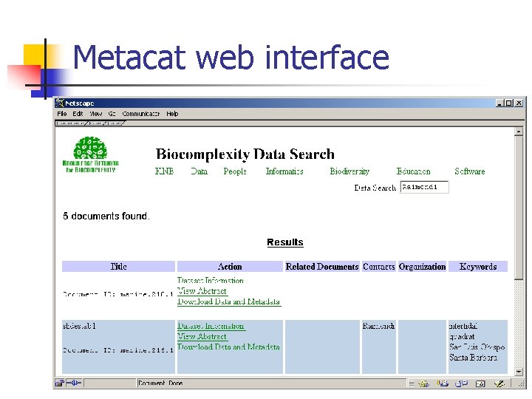The width and height of the screenshot is (532, 399).
Task: Click the scroll down arrow
Action: click(x=519, y=372)
